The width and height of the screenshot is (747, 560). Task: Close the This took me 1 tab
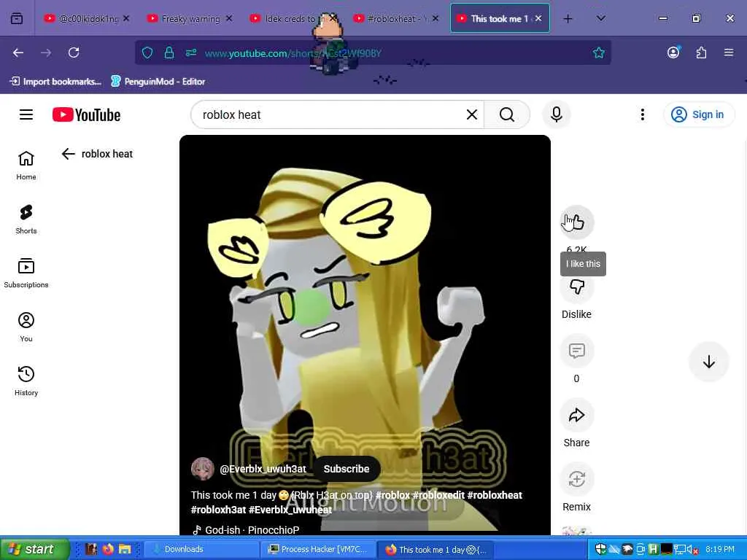tap(538, 18)
